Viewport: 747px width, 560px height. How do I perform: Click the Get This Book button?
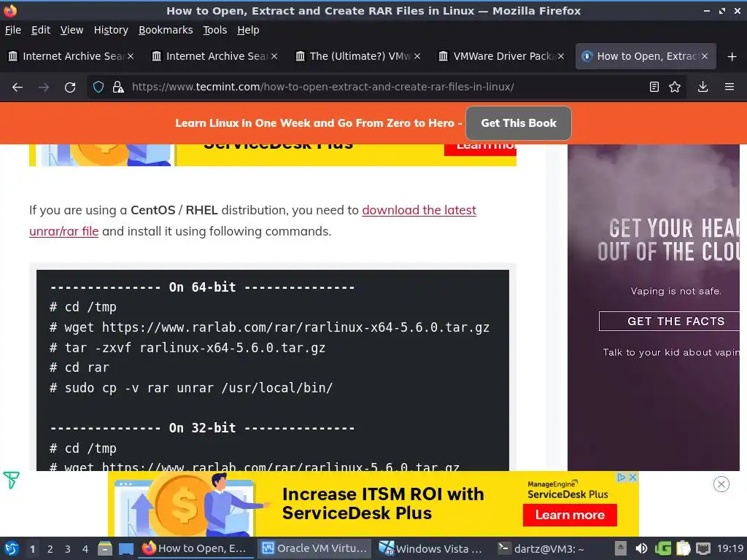click(519, 123)
